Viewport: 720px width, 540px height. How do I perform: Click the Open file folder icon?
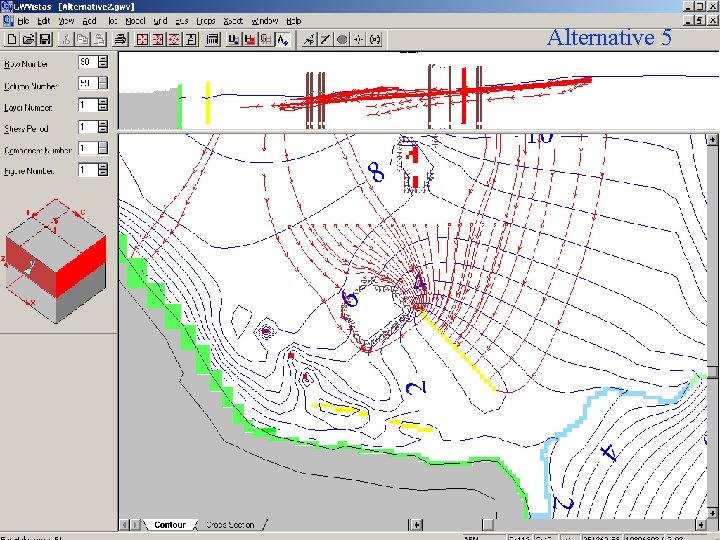(28, 39)
